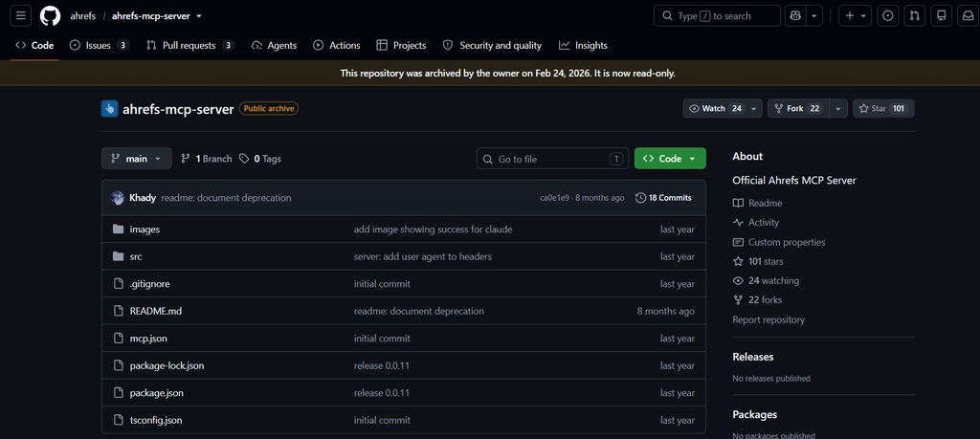Click the Watch button
The width and height of the screenshot is (980, 439).
point(715,109)
